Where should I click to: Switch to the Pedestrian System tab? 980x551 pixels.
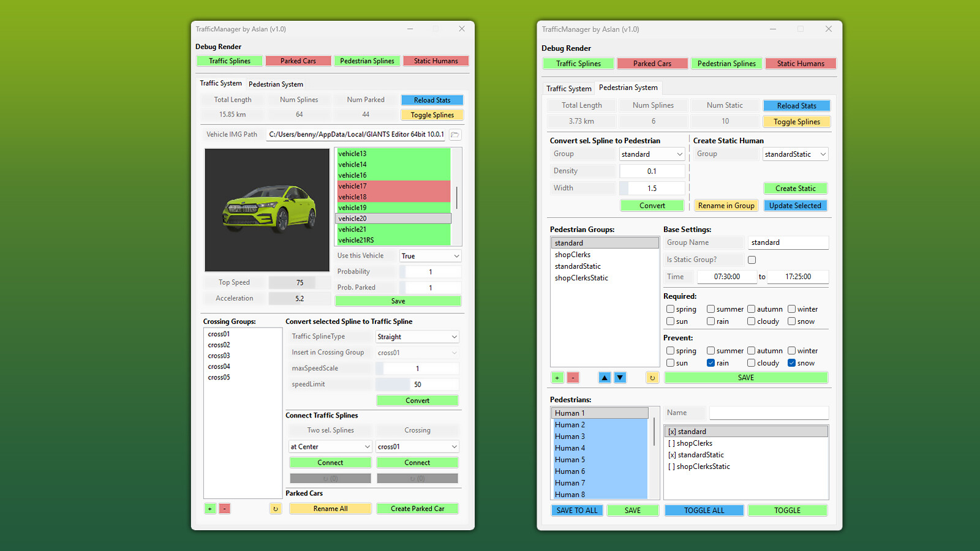[x=276, y=84]
